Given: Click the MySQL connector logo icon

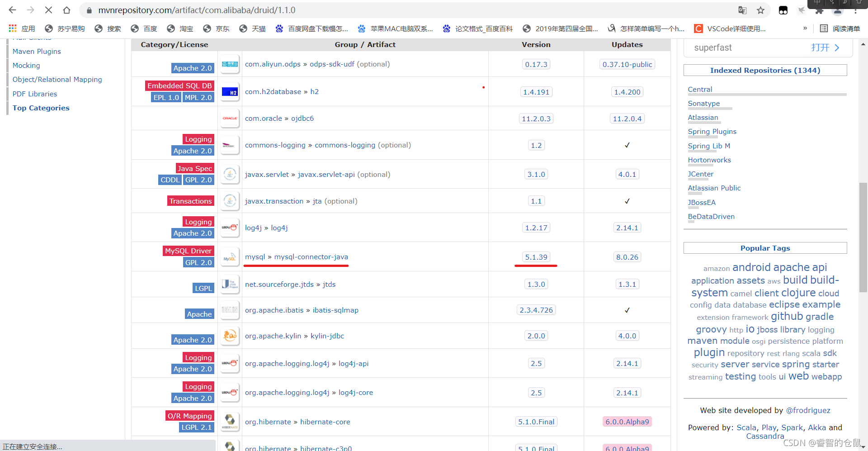Looking at the screenshot, I should pyautogui.click(x=230, y=257).
